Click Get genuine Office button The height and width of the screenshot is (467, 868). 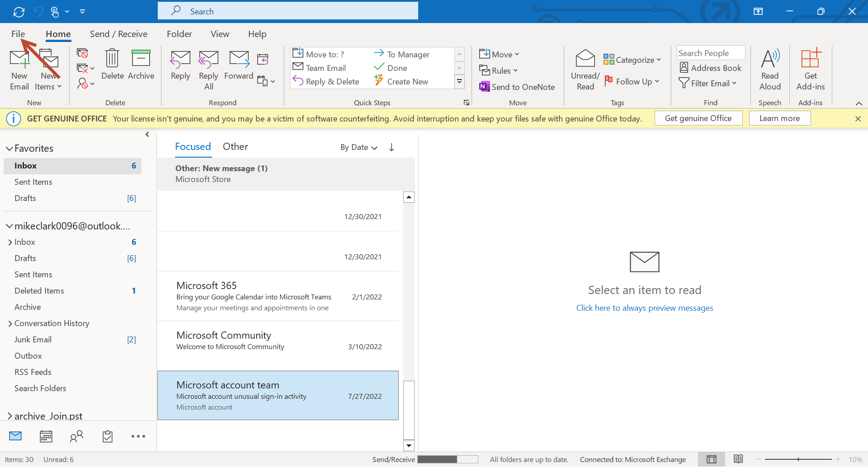pos(698,118)
